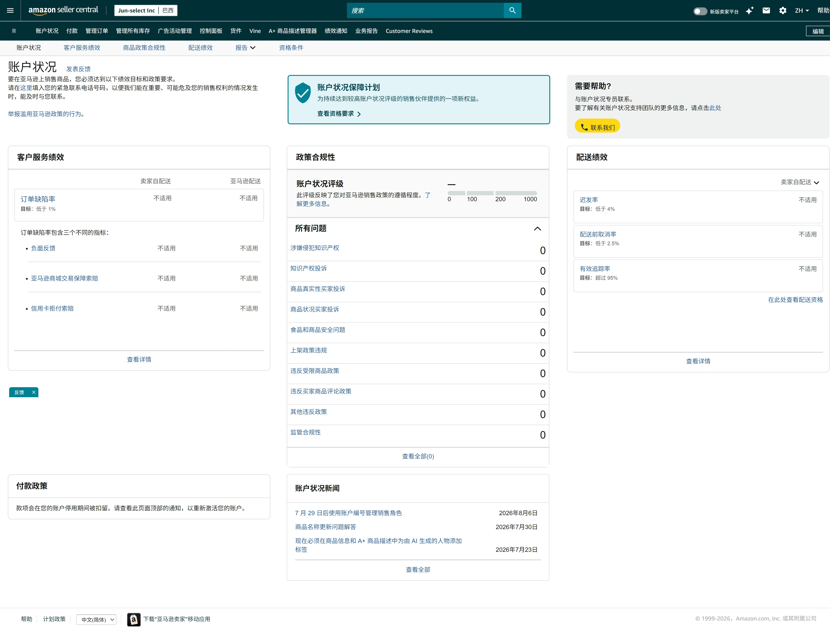Click the 发表反馈 link
Viewport: 830px width, 644px height.
(x=78, y=69)
